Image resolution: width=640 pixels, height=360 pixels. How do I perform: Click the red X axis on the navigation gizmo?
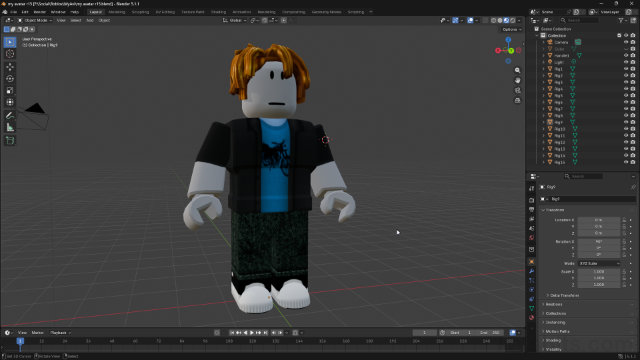(x=498, y=51)
